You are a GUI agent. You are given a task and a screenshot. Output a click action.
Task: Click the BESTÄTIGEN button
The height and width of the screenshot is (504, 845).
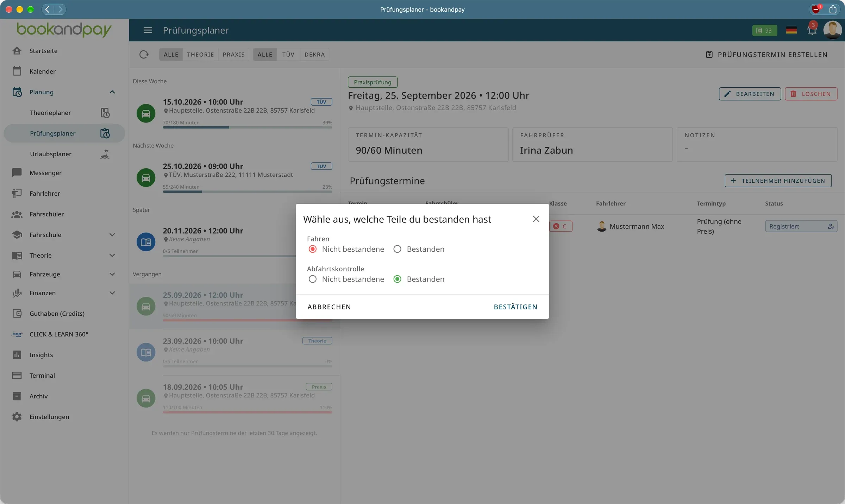click(x=515, y=307)
